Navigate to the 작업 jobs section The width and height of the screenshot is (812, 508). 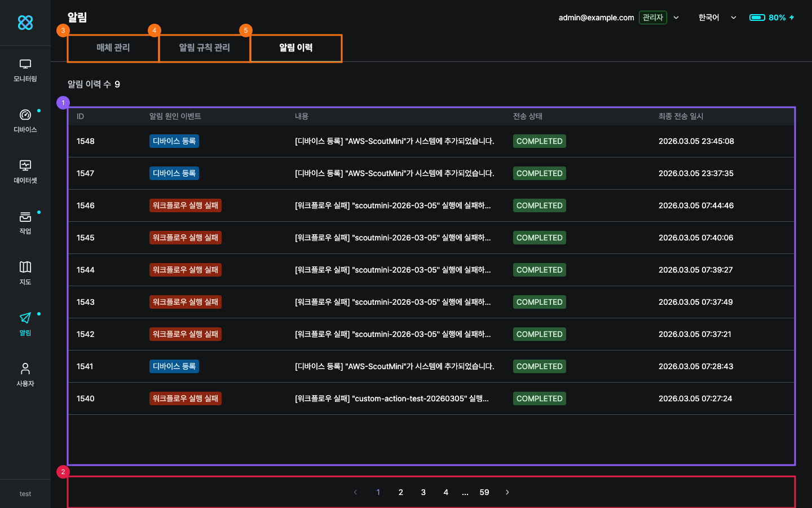pyautogui.click(x=25, y=223)
